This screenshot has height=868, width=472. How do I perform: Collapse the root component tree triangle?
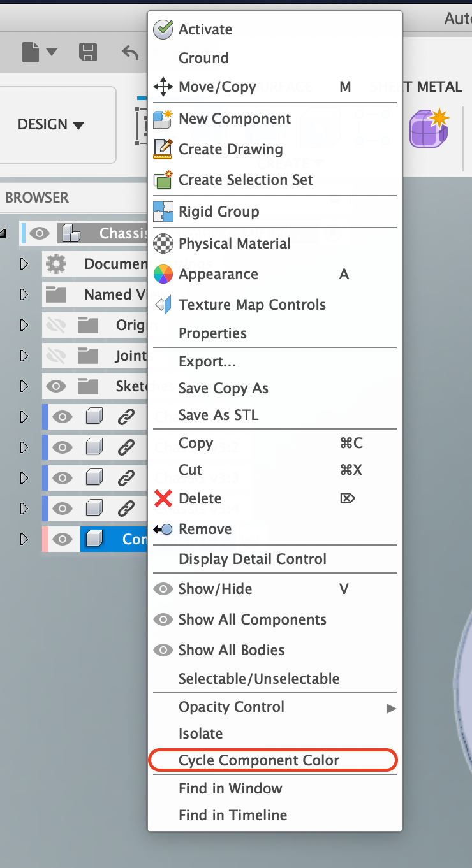(3, 234)
